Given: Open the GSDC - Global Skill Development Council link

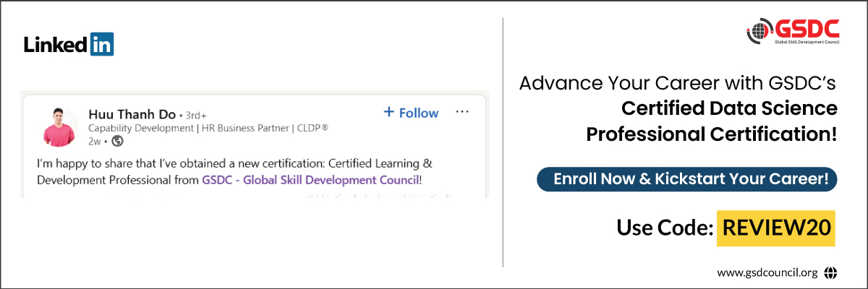Looking at the screenshot, I should point(310,180).
